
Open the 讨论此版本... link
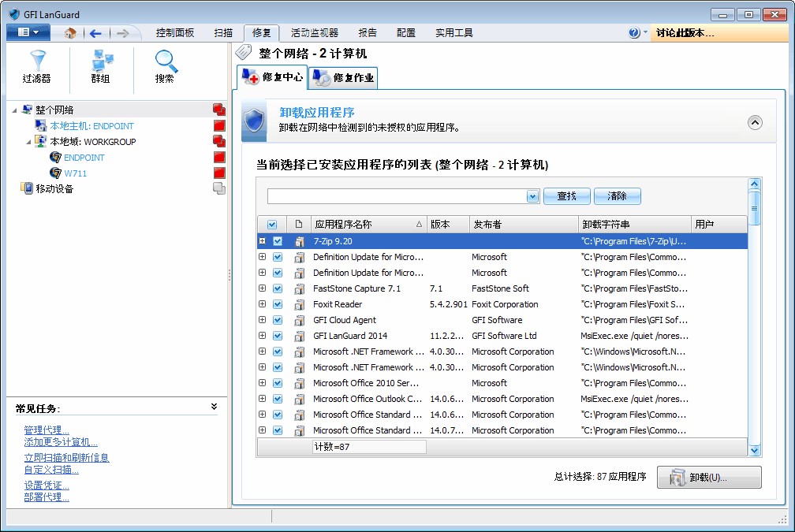point(685,33)
